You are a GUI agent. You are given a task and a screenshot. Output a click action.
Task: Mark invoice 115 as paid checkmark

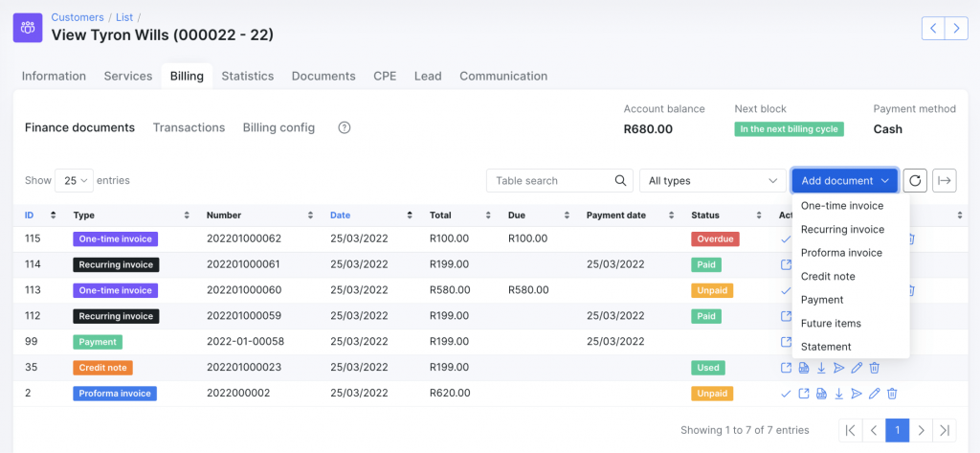pos(787,239)
